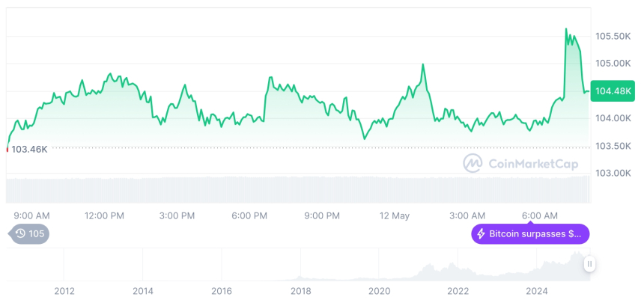Click the 103.00K price axis label
644x300 pixels.
coord(613,173)
